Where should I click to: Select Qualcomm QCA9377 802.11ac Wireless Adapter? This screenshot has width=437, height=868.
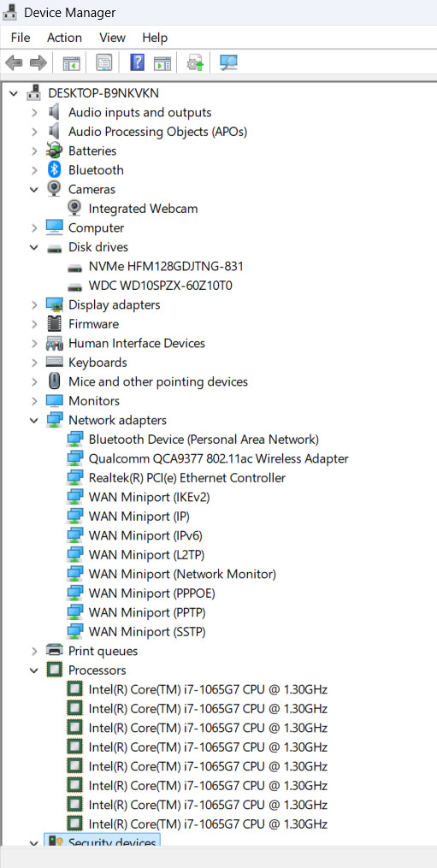(219, 458)
